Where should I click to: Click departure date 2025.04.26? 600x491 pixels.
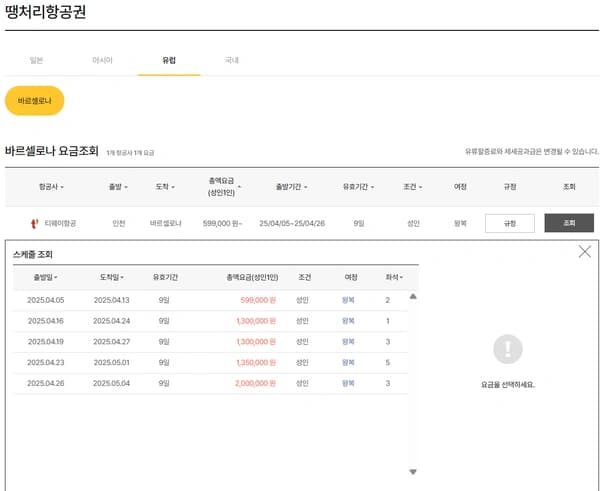coord(46,383)
